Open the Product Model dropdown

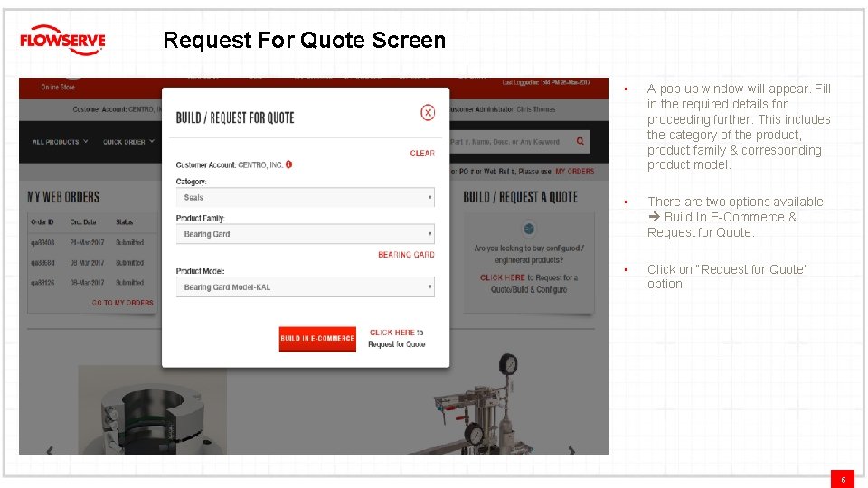click(305, 287)
